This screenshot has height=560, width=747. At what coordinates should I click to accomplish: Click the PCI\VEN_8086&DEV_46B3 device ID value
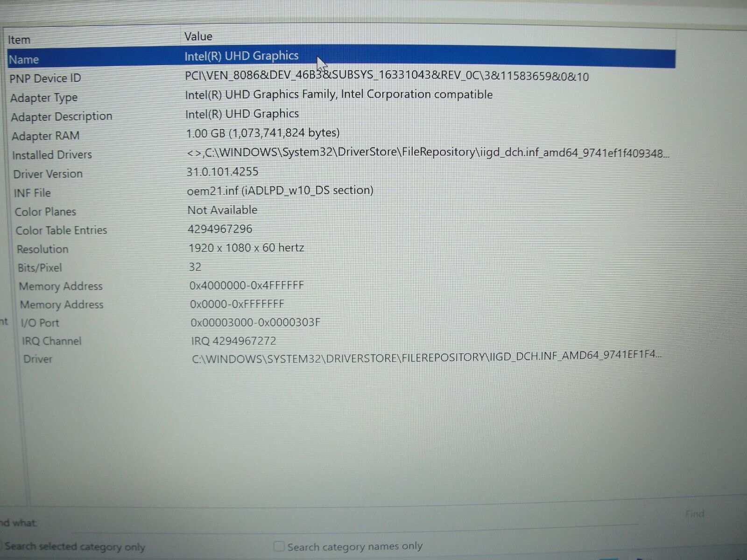pos(387,76)
